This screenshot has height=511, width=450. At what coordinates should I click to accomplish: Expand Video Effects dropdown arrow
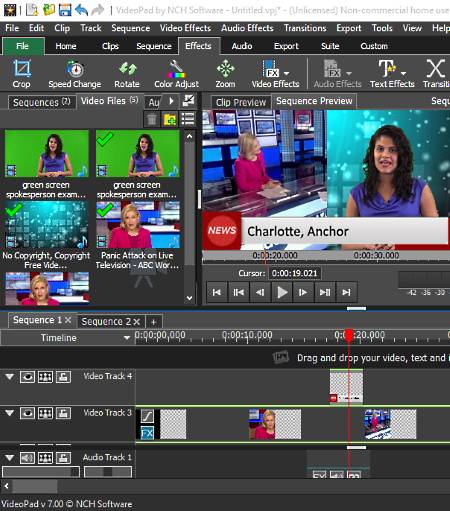(x=286, y=73)
